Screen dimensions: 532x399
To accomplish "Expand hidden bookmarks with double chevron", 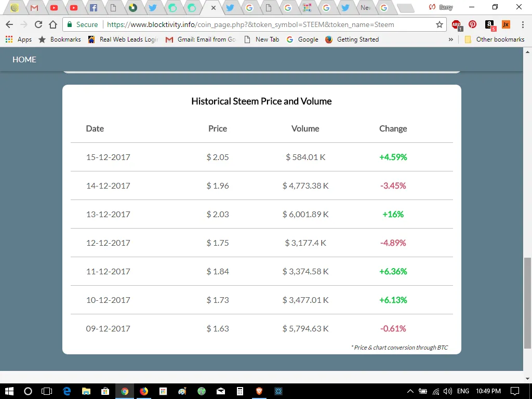I will (x=450, y=39).
